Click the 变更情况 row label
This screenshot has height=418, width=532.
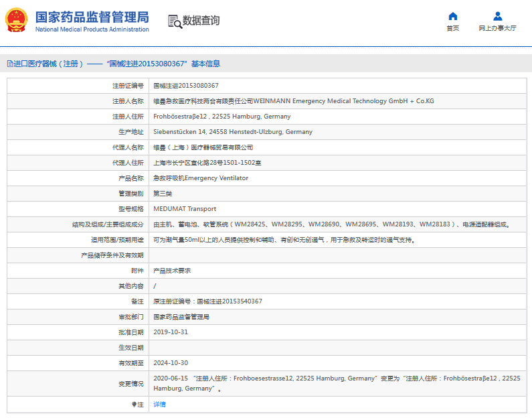(131, 384)
